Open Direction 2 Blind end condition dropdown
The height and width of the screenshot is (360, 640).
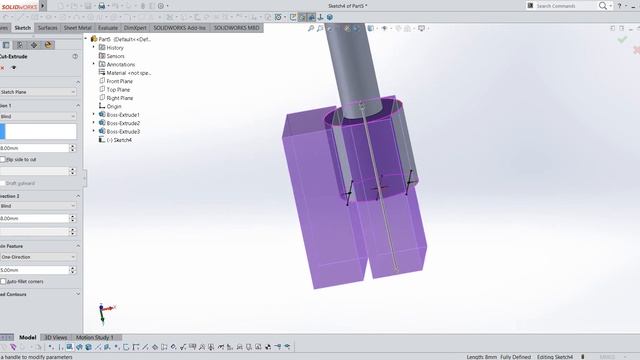(x=38, y=206)
